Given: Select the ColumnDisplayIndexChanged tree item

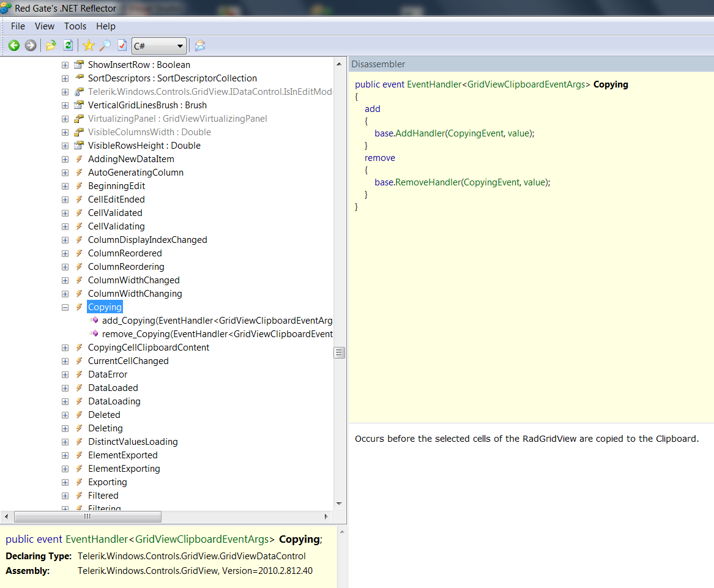Looking at the screenshot, I should coord(147,240).
